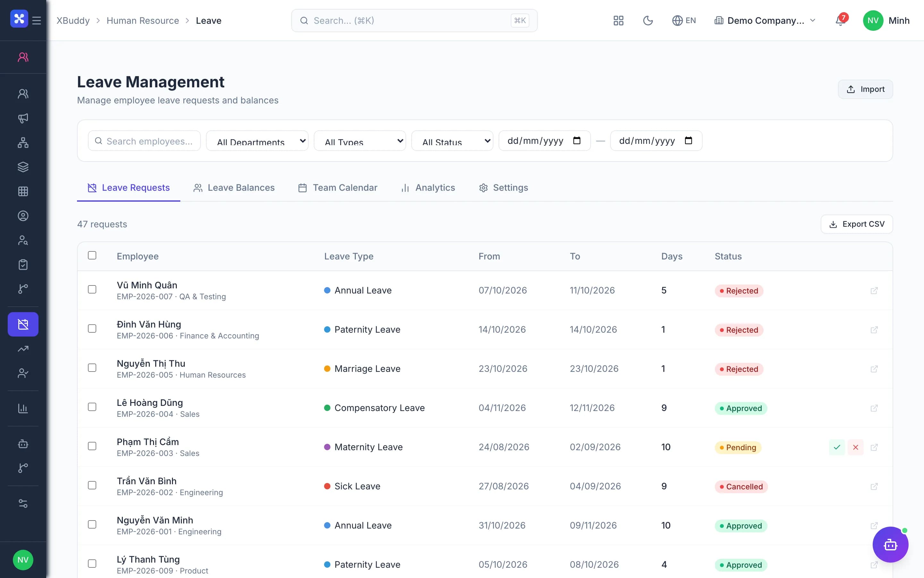The height and width of the screenshot is (578, 924).
Task: Check the Nguyễn Văn Minh row checkbox
Action: [92, 524]
